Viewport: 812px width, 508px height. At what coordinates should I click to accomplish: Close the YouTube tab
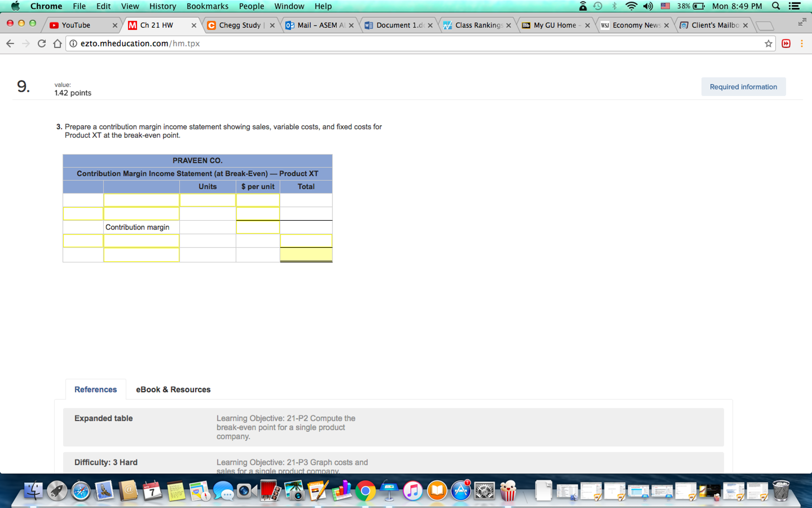click(115, 25)
